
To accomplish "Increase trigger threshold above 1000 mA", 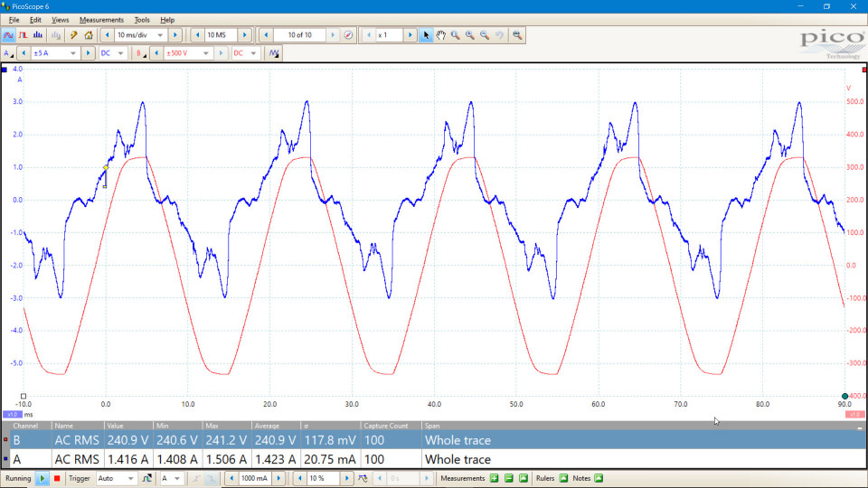I will [279, 478].
